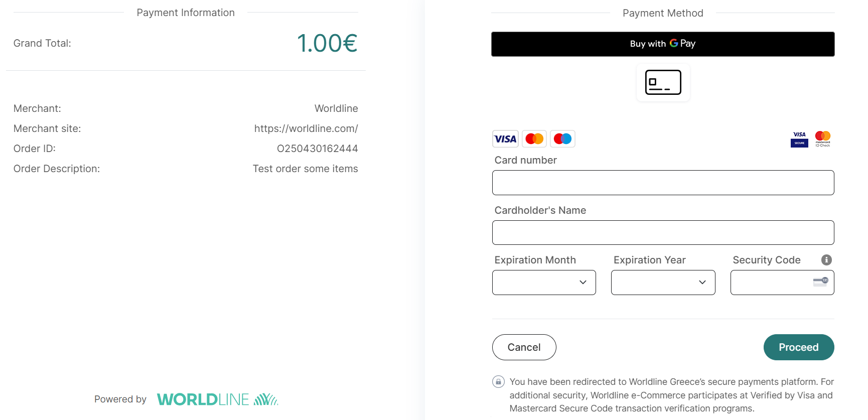
Task: Click the Visa card logo
Action: pos(505,139)
